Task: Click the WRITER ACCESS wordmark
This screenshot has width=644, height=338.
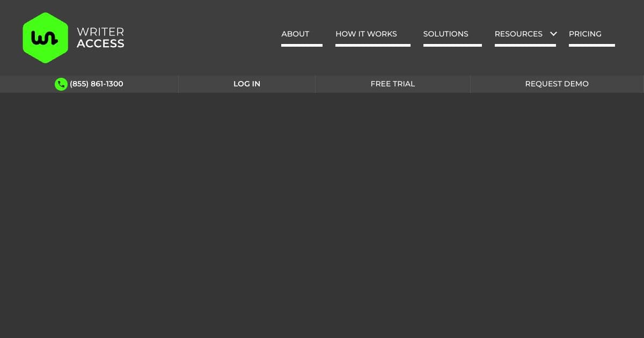Action: point(100,37)
